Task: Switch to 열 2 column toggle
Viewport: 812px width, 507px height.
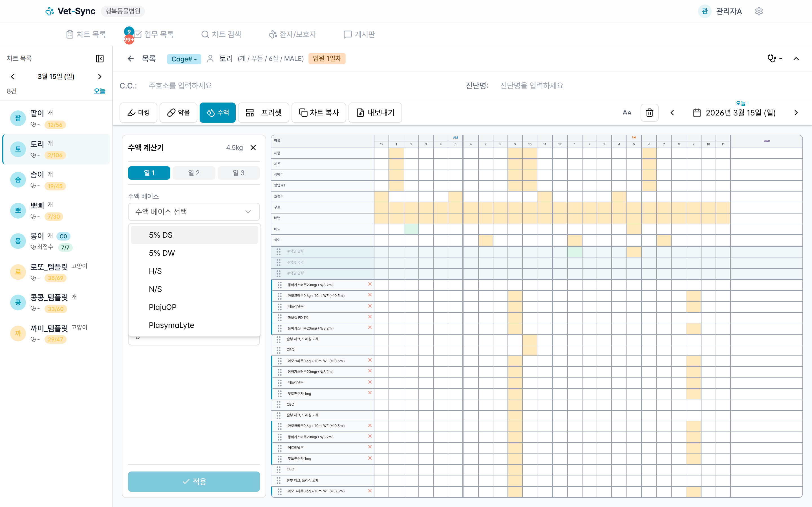Action: point(194,173)
